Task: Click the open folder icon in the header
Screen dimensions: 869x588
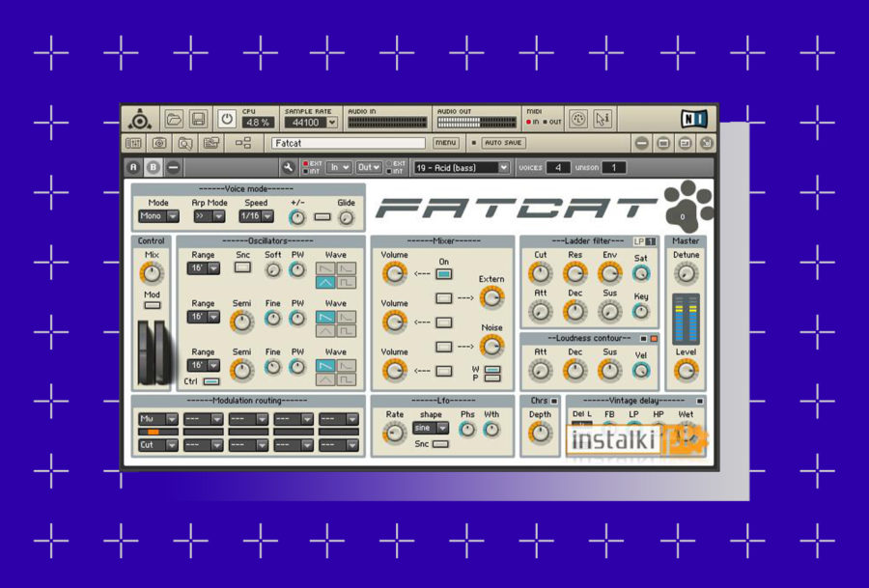Action: [174, 119]
